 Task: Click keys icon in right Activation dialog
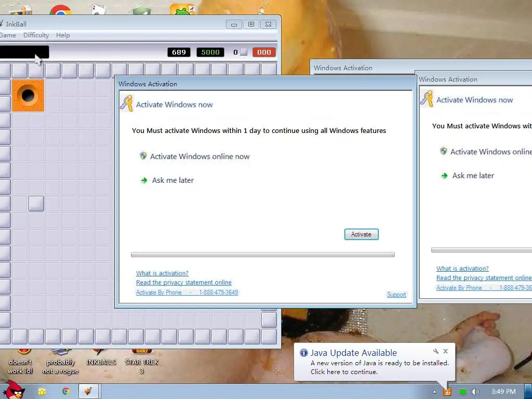(427, 99)
